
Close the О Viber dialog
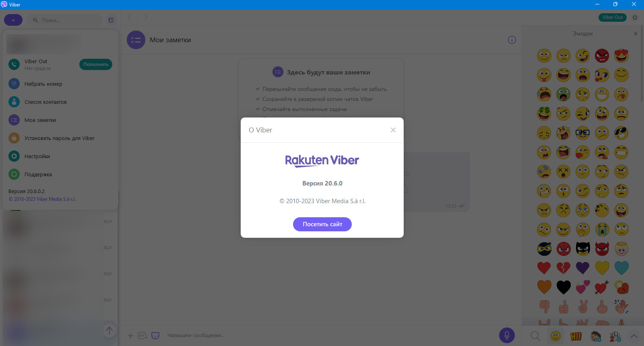point(393,130)
